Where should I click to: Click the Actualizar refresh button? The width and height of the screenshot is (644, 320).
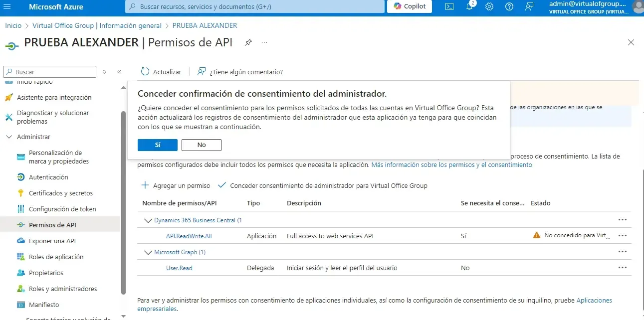tap(161, 72)
